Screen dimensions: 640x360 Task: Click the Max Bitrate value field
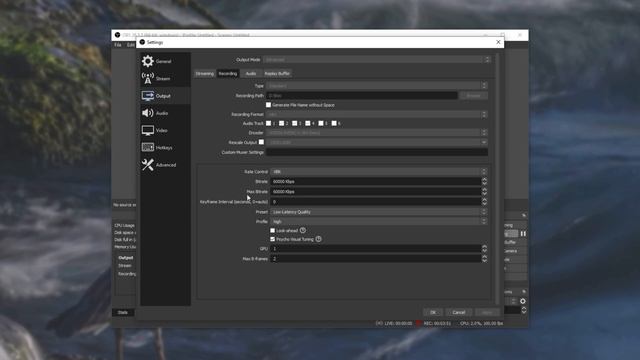click(x=376, y=191)
